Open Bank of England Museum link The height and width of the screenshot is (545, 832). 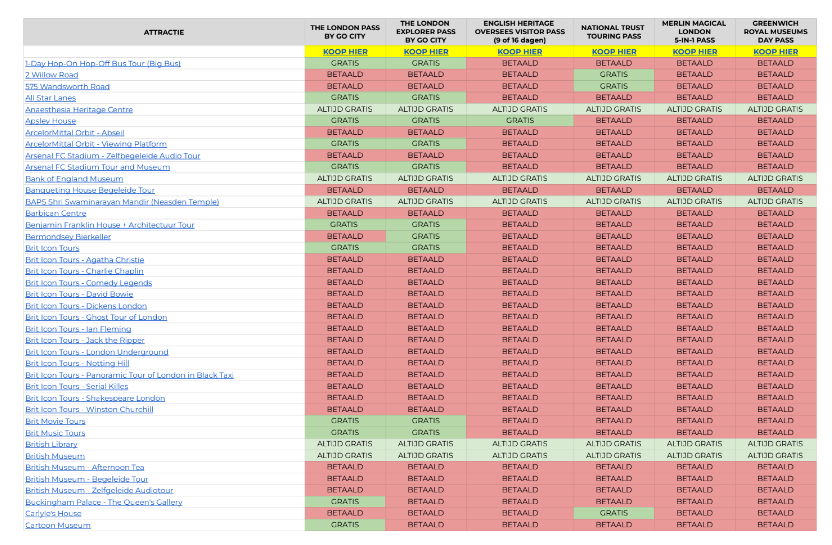[74, 179]
